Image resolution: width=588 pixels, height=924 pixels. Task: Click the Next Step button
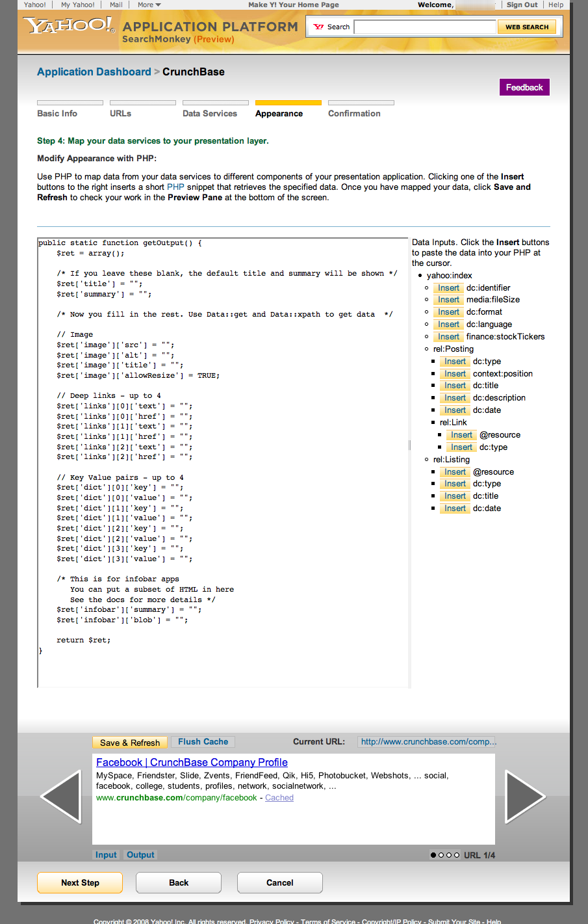80,882
